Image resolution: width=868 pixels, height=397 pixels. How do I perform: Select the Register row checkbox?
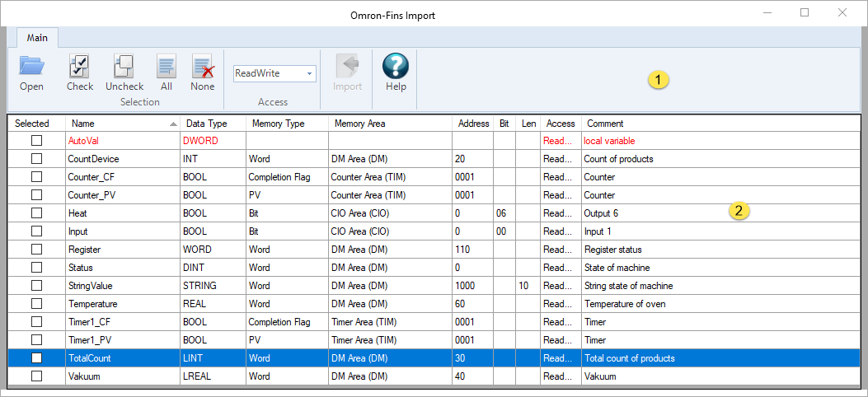[x=36, y=250]
